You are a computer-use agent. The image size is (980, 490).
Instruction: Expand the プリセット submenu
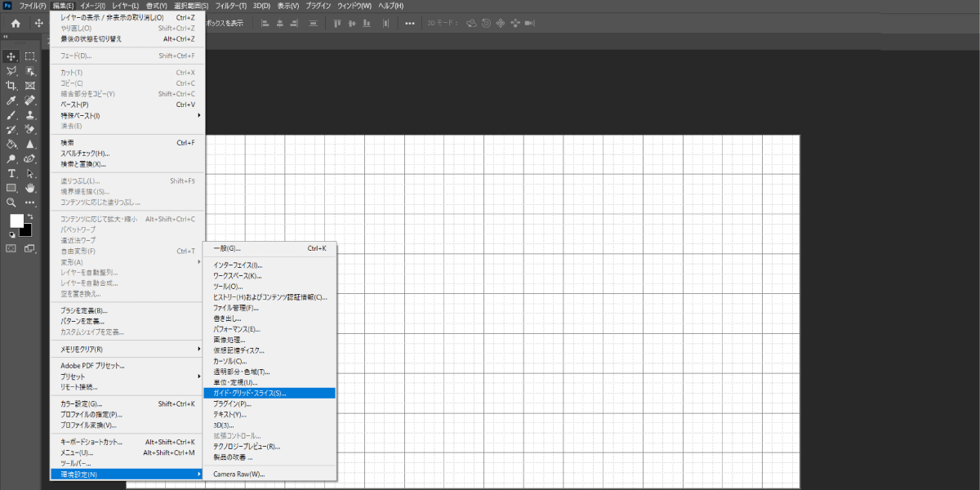[127, 376]
